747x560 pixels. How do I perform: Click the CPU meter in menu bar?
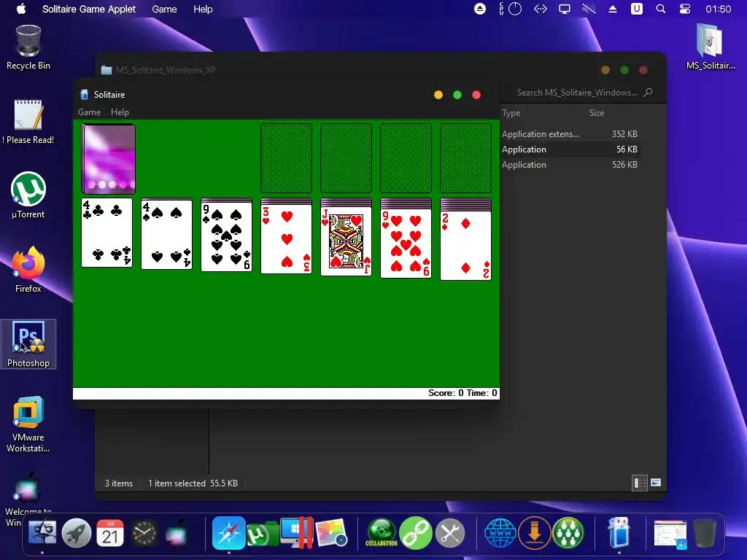point(510,9)
